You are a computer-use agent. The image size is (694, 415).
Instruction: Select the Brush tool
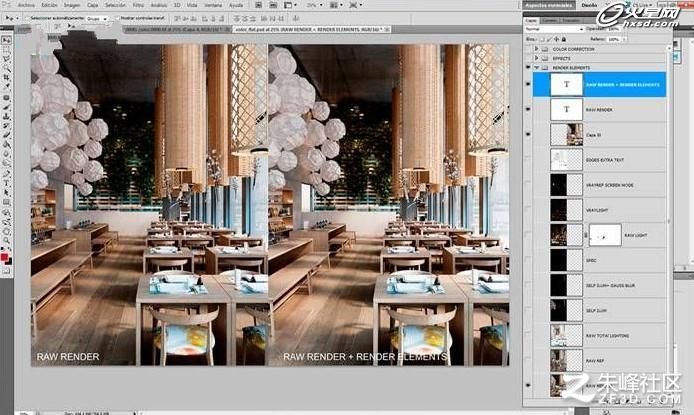6,107
